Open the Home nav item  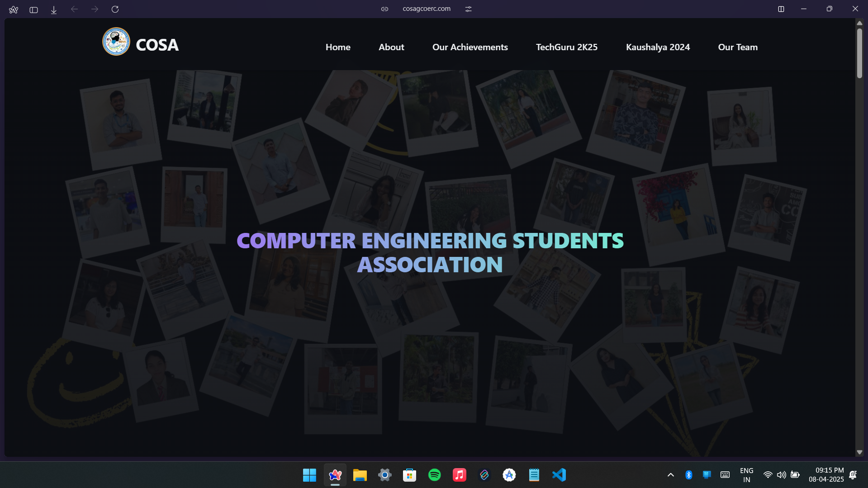(x=338, y=47)
